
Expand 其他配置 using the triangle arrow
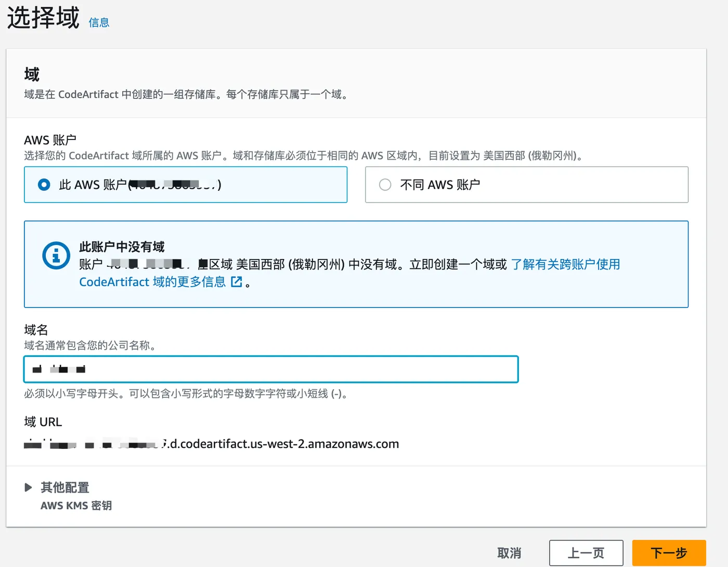[28, 487]
